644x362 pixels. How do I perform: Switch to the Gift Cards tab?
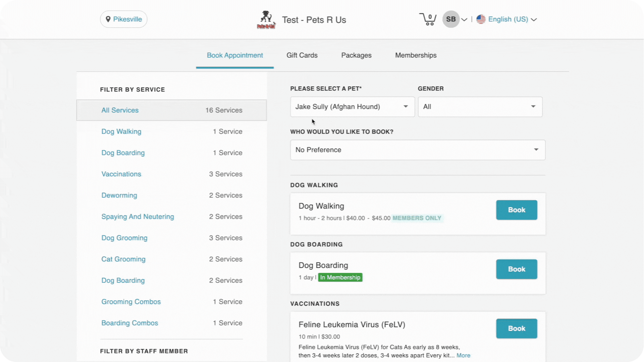pyautogui.click(x=302, y=55)
